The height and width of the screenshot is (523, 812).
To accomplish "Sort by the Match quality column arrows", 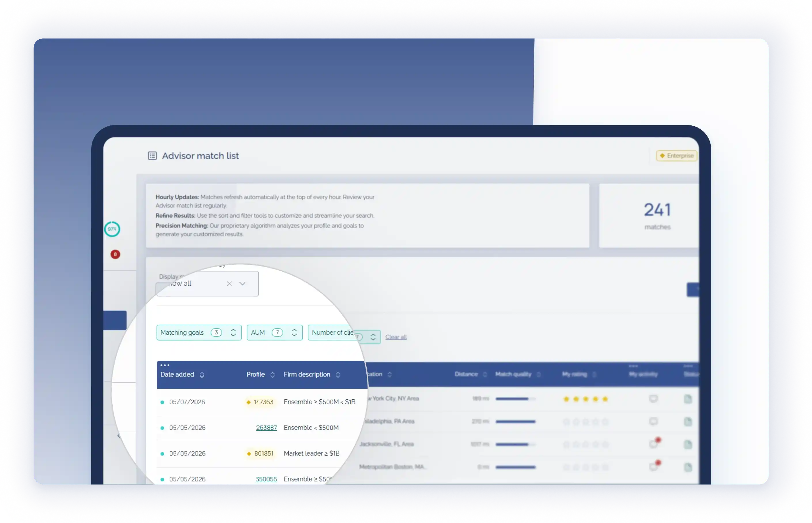I will click(539, 374).
